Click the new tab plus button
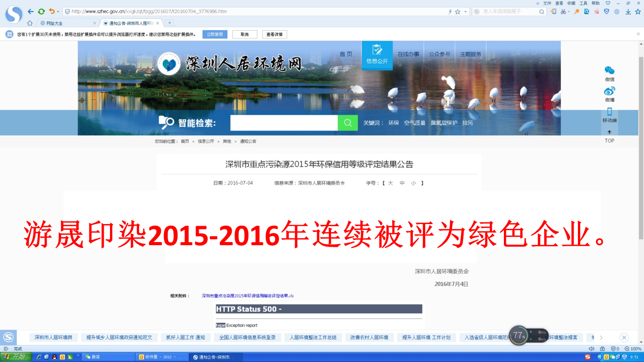This screenshot has width=644, height=362. (x=170, y=23)
